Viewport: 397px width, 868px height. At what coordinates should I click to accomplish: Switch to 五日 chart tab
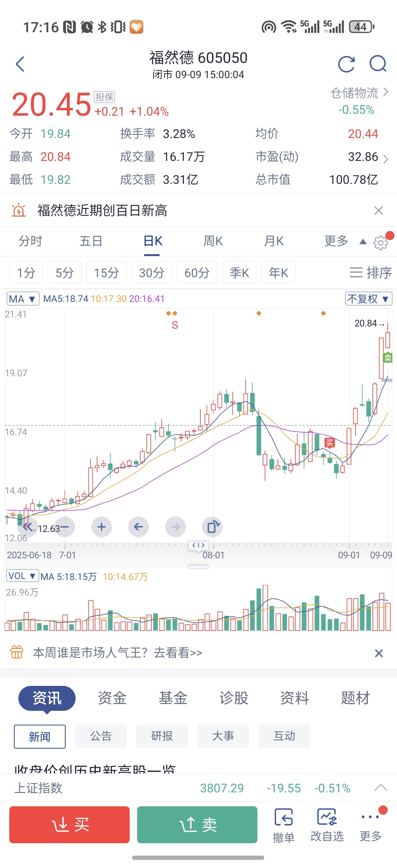pos(91,241)
